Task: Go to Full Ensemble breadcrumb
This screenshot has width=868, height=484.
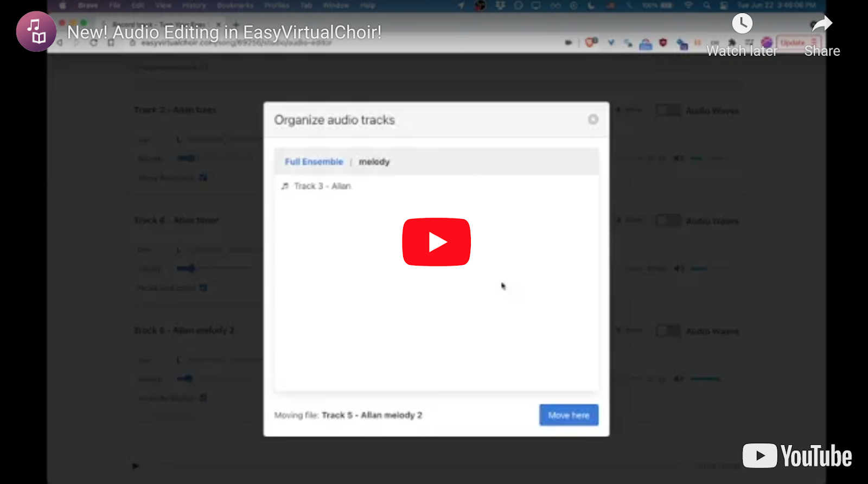Action: [x=314, y=162]
